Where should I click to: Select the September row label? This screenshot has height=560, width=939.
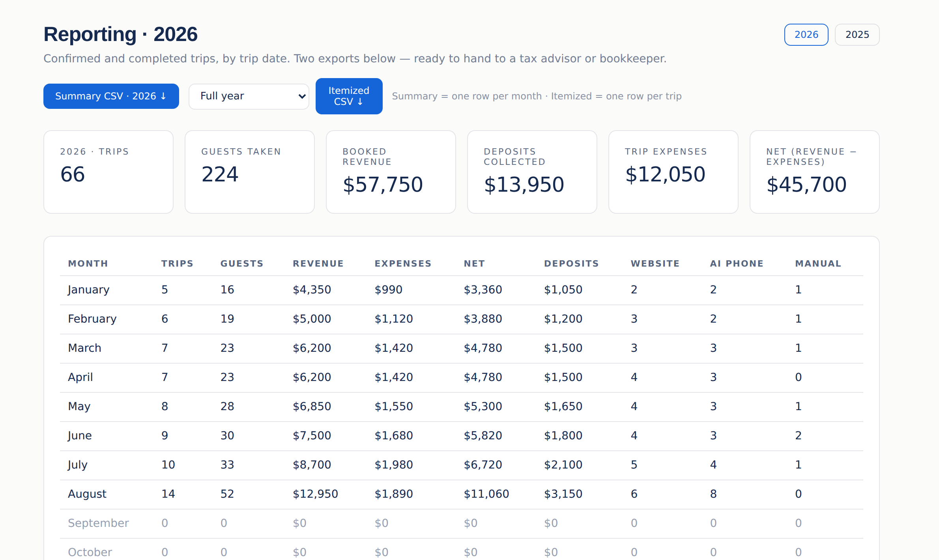[98, 523]
